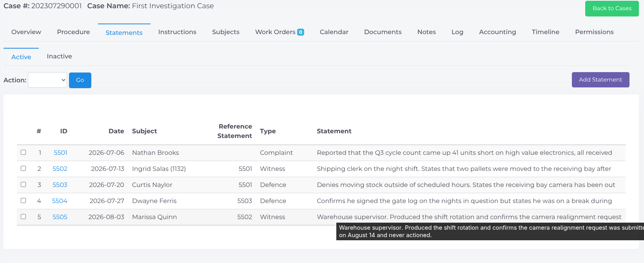Tick the checkbox in Ingrid Salas row

(24, 169)
